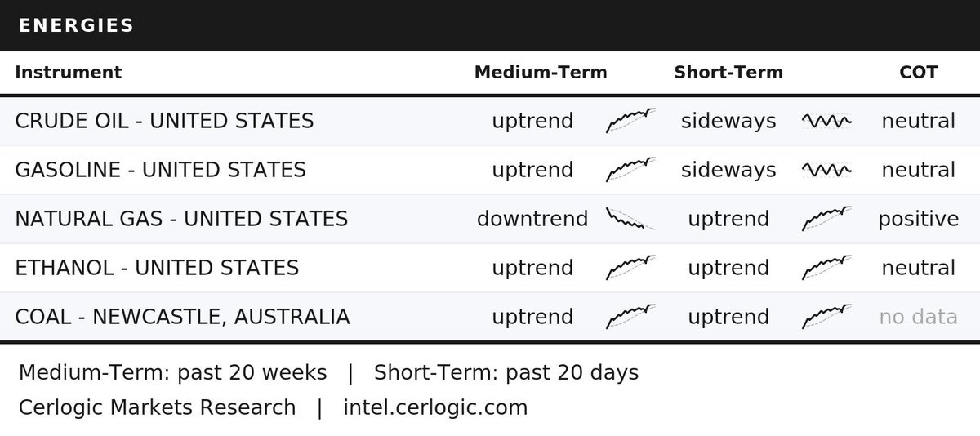Click Natural Gas medium-term downtrend sparkline icon
Image resolution: width=980 pixels, height=436 pixels.
coord(630,219)
